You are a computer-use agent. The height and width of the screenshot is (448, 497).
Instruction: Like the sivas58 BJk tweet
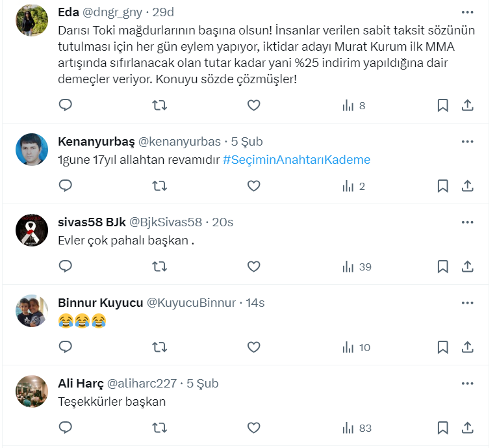coord(253,267)
